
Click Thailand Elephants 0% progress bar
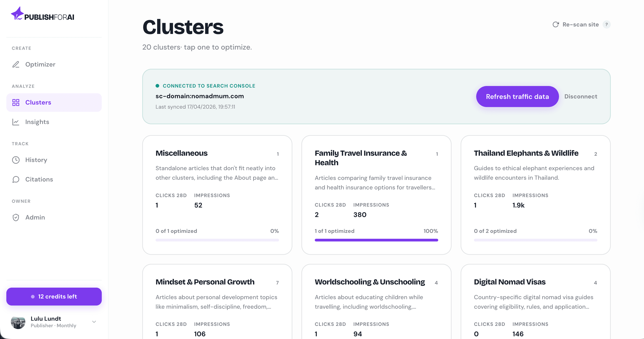tap(535, 240)
